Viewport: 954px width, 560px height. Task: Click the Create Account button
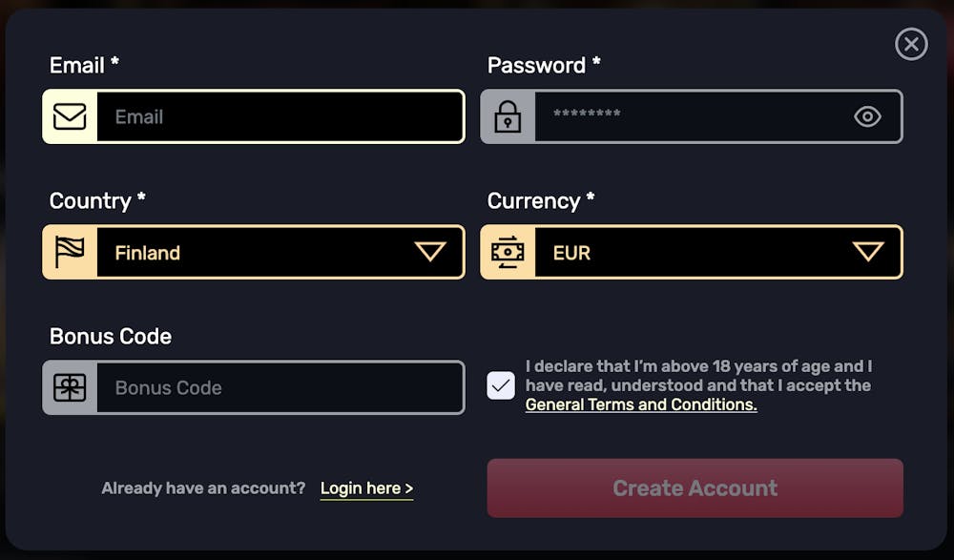click(695, 488)
